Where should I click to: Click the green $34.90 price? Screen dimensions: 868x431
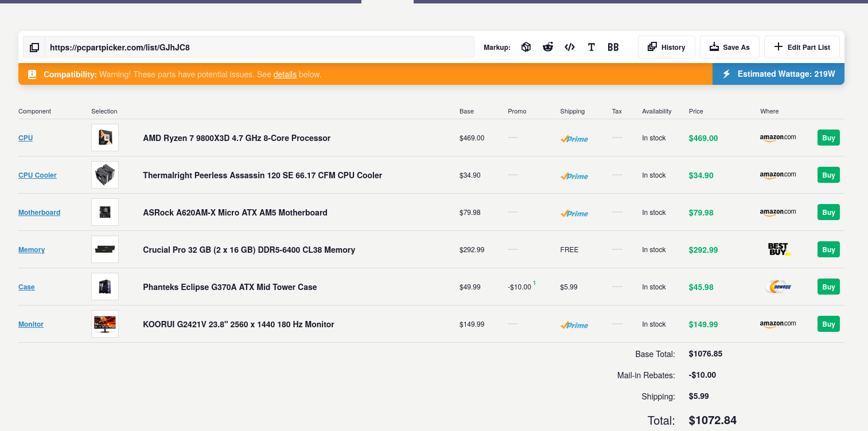[x=701, y=175]
